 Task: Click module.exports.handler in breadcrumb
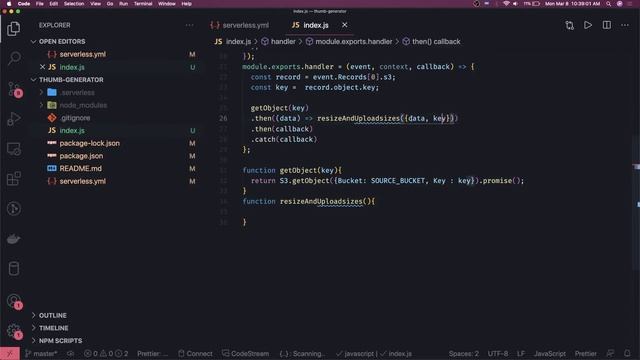pyautogui.click(x=353, y=42)
